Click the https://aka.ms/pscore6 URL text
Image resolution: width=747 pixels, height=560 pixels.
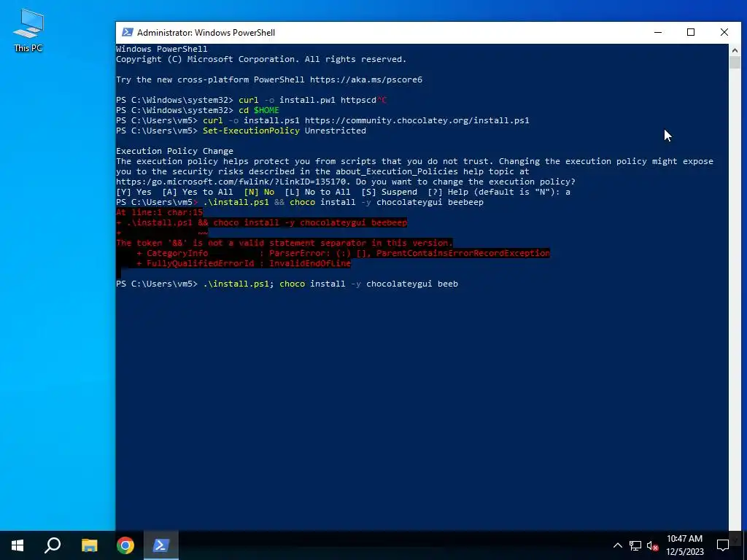tap(366, 79)
